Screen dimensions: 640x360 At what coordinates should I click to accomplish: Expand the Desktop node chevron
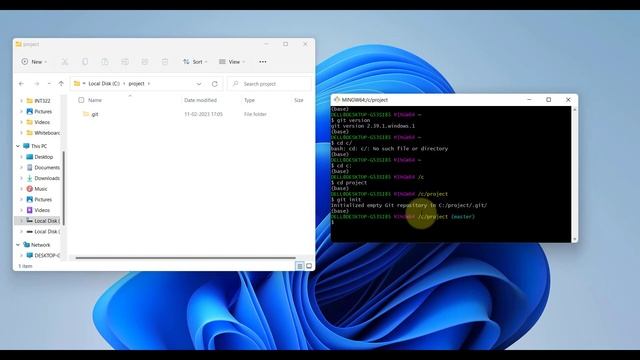22,157
